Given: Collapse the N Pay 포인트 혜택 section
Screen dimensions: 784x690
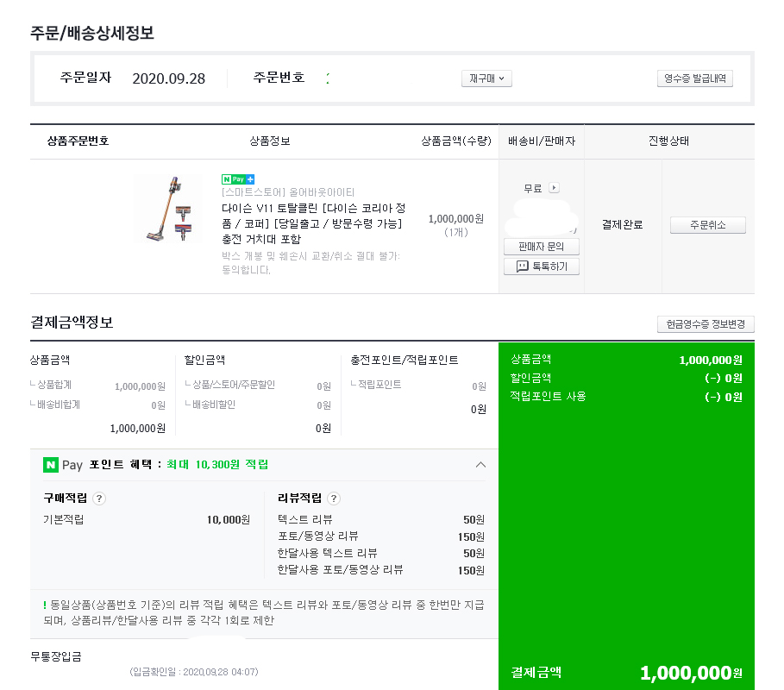Looking at the screenshot, I should (480, 465).
